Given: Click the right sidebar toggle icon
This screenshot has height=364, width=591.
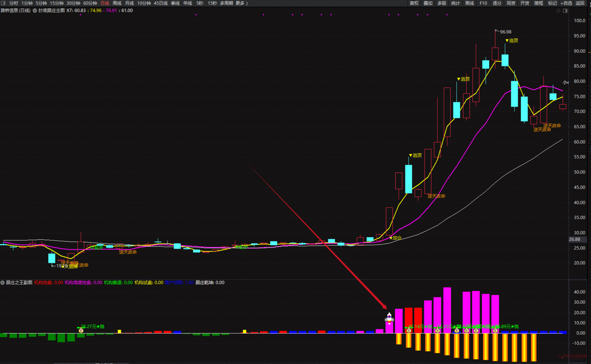Looking at the screenshot, I should (x=565, y=11).
